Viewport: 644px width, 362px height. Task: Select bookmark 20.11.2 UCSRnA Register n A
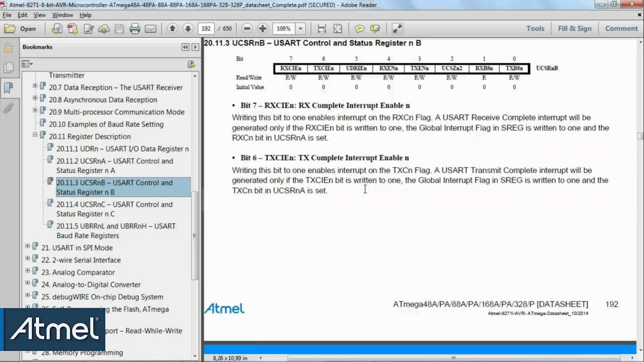[115, 165]
